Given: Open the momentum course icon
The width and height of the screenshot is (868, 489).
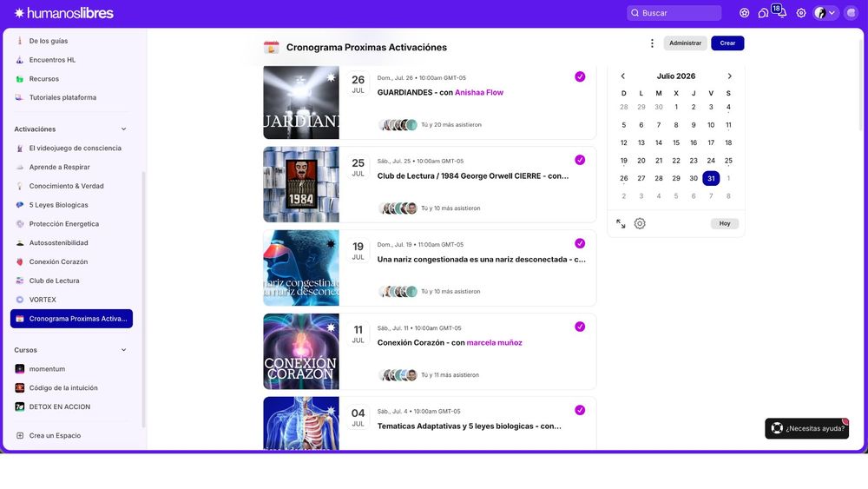Looking at the screenshot, I should (x=20, y=369).
